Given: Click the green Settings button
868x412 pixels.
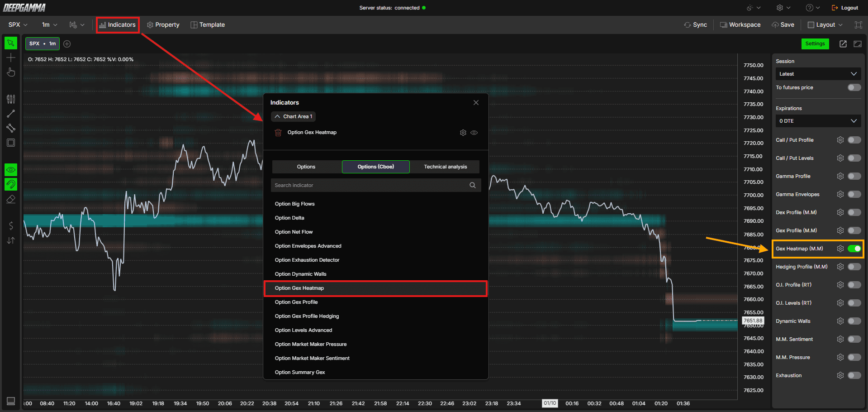Looking at the screenshot, I should (x=815, y=44).
